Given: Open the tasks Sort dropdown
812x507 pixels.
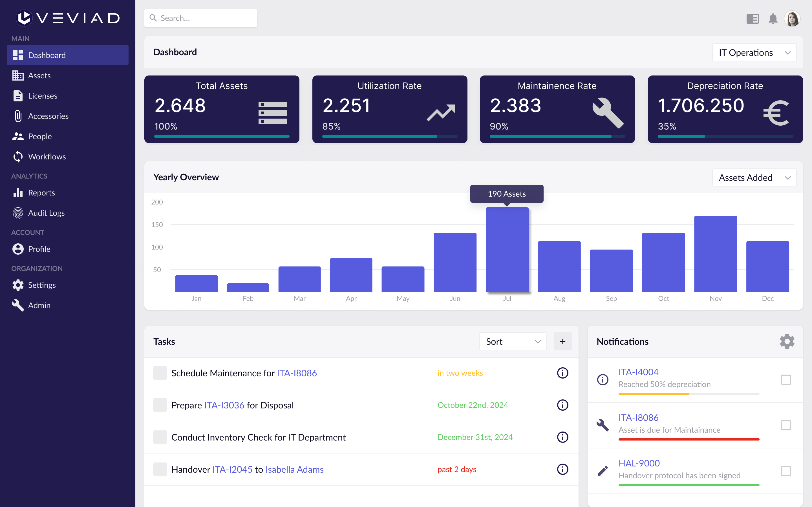Looking at the screenshot, I should (x=513, y=341).
